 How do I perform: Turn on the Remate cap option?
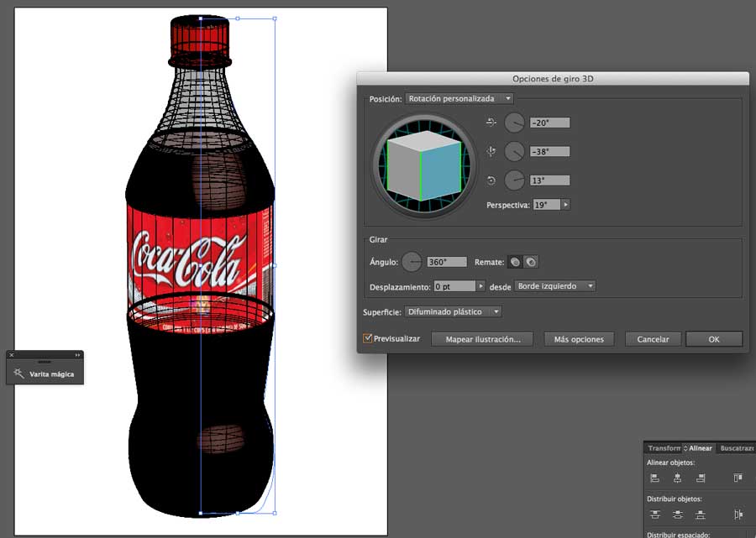click(515, 262)
